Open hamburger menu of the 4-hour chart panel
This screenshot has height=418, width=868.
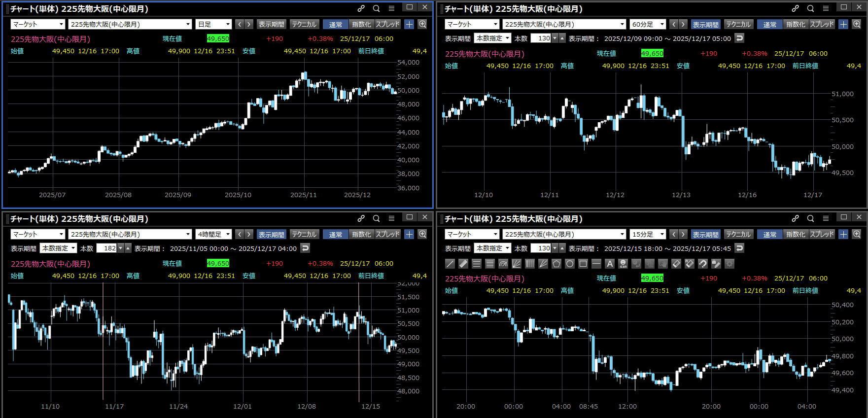(x=391, y=218)
